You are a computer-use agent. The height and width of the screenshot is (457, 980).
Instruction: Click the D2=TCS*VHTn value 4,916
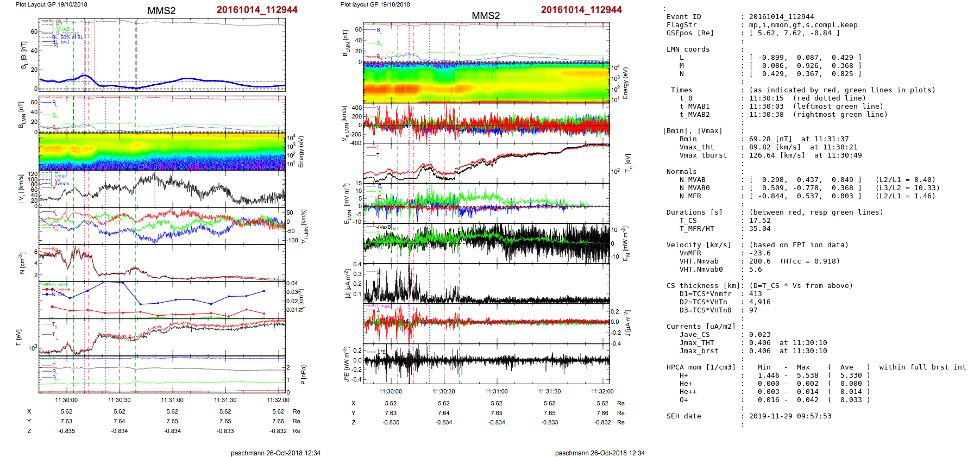tap(759, 302)
